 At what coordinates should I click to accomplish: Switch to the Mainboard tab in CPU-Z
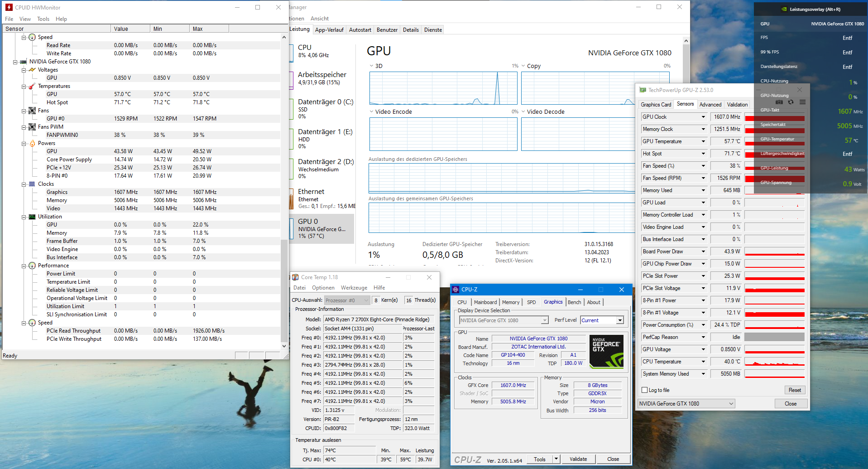[x=485, y=302]
